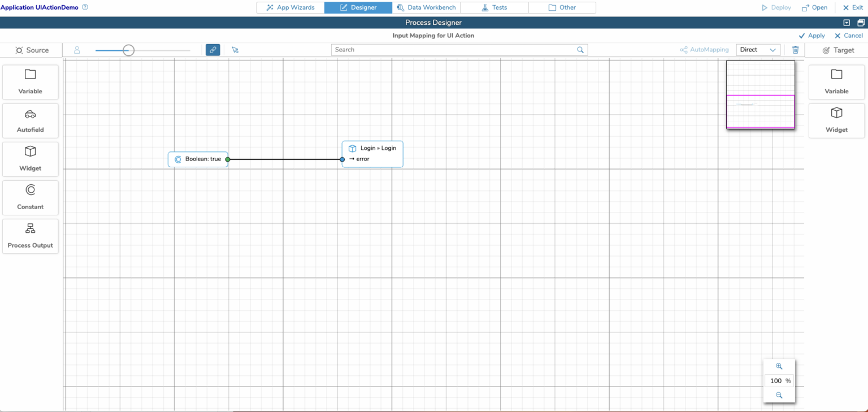Select Process Output source

coord(31,236)
